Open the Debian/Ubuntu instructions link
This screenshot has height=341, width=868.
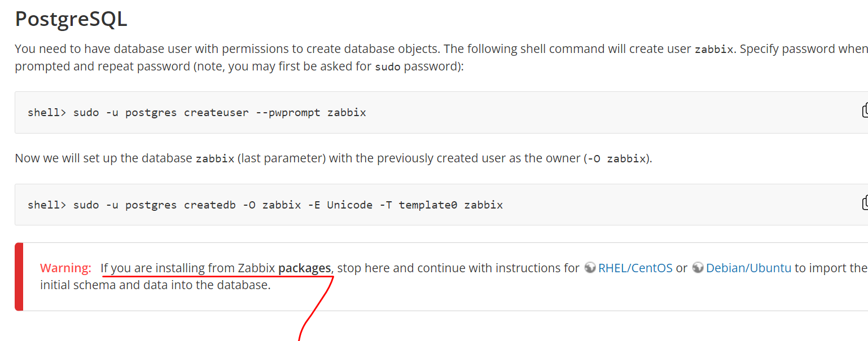[x=748, y=268]
